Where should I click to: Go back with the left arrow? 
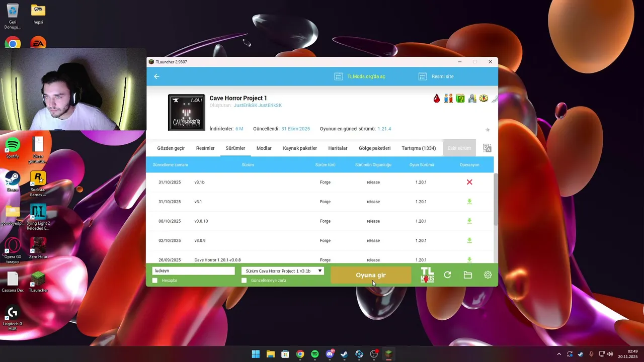click(x=156, y=76)
